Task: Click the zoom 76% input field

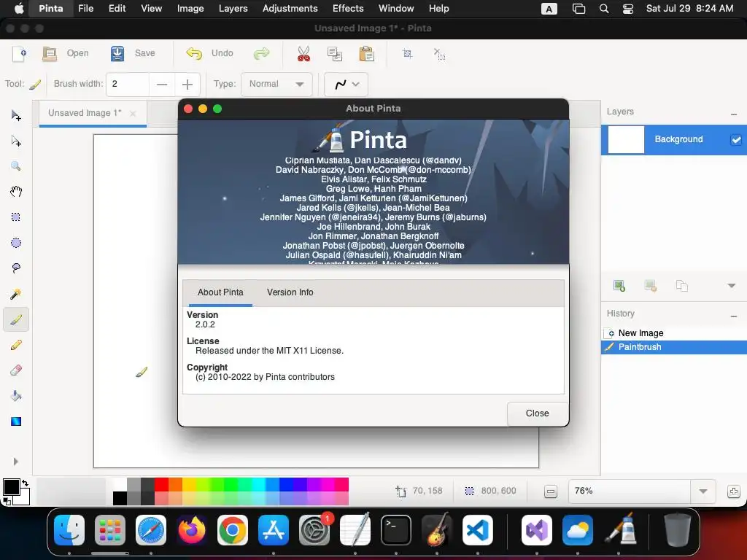Action: (x=630, y=491)
